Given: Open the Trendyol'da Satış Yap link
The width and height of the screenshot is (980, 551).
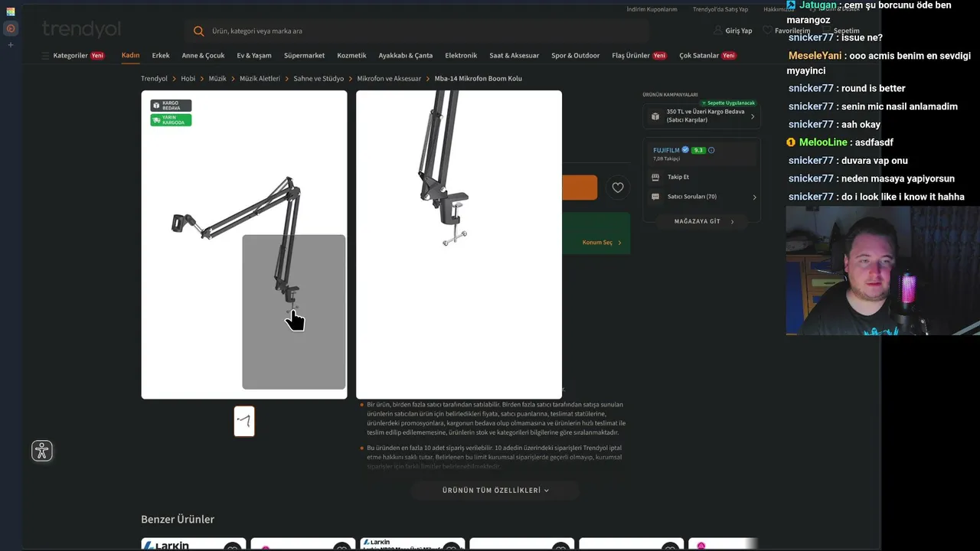Looking at the screenshot, I should click(x=720, y=9).
